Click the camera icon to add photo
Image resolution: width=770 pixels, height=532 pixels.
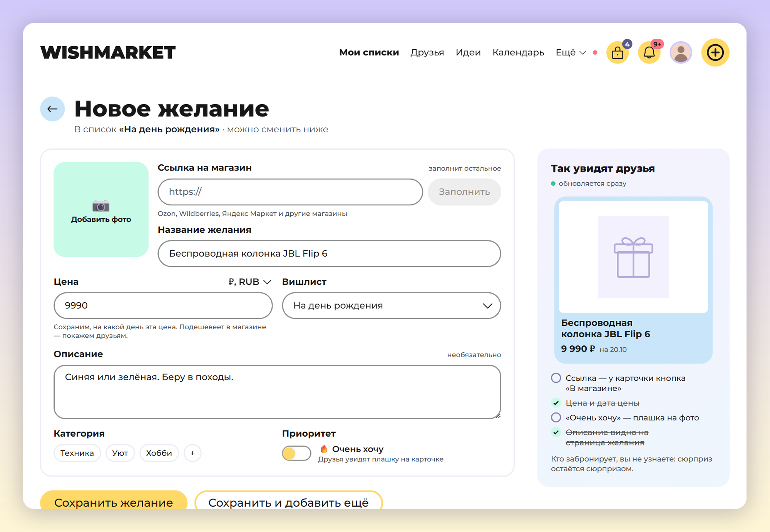coord(101,206)
